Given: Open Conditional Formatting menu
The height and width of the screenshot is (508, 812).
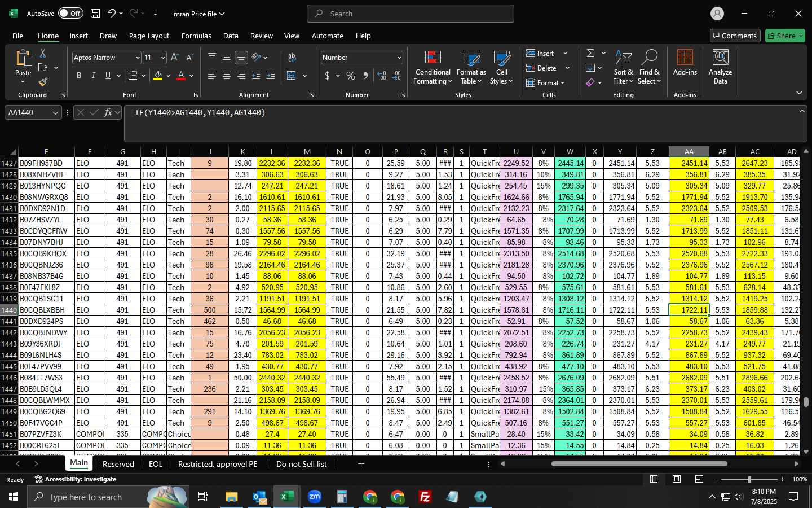Looking at the screenshot, I should coord(433,68).
